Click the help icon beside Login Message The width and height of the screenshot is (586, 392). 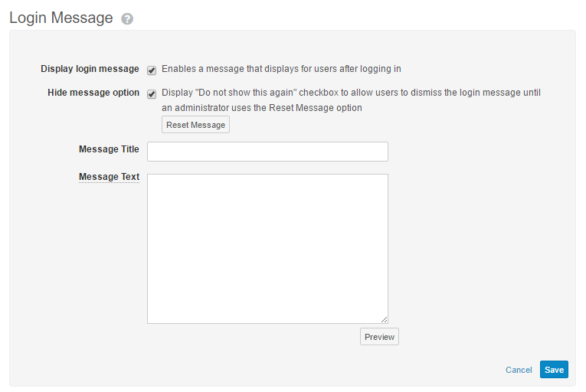[127, 19]
